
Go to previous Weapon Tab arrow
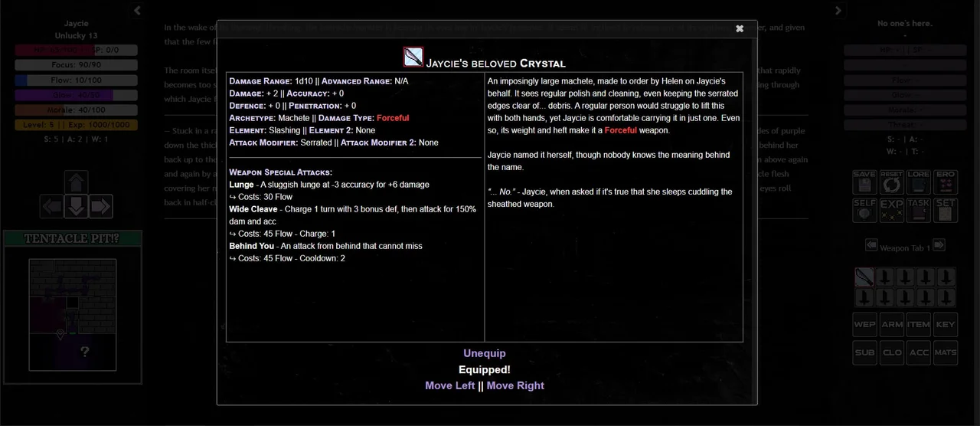click(x=871, y=245)
